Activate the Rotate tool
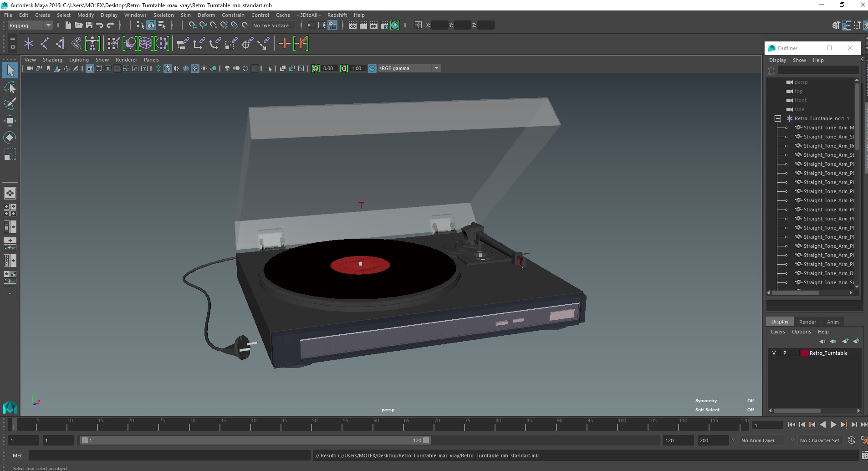 coord(10,138)
